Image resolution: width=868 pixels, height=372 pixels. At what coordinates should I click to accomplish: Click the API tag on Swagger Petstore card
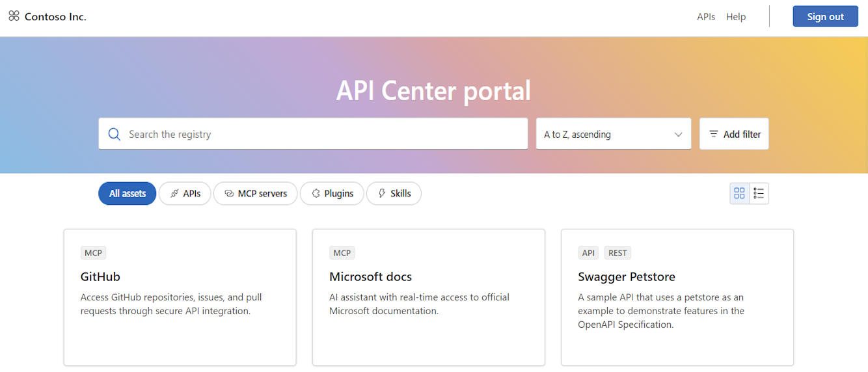pyautogui.click(x=588, y=253)
